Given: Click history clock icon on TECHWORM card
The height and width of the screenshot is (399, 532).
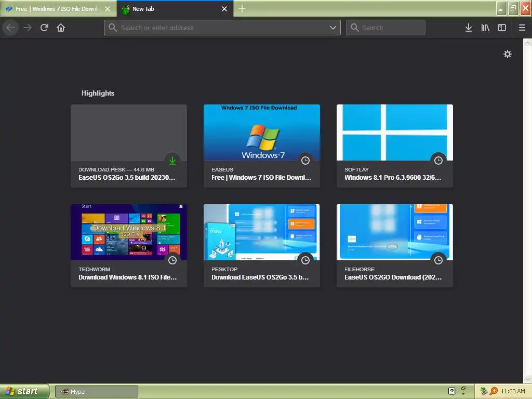Looking at the screenshot, I should click(x=172, y=260).
